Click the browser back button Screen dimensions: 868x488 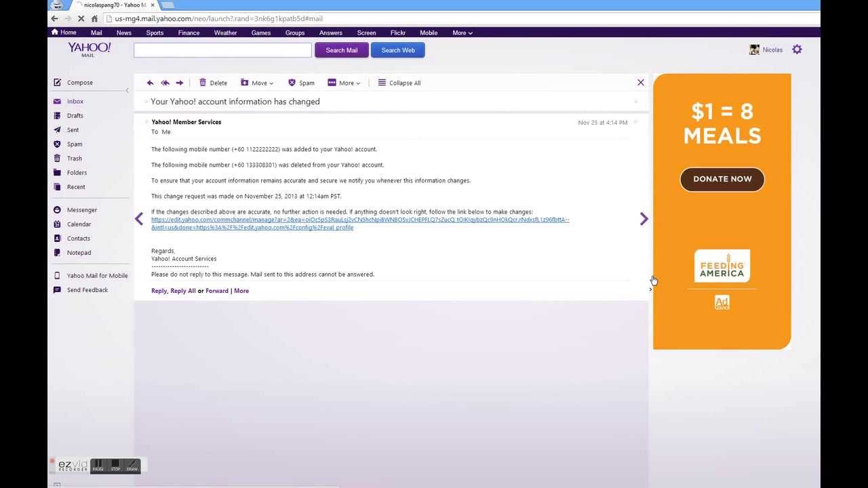coord(55,19)
